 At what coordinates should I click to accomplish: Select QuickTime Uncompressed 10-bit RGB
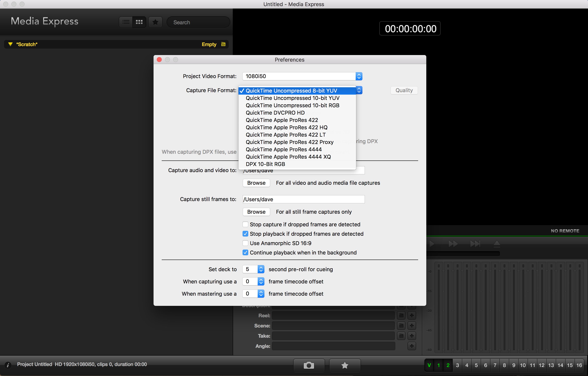297,105
